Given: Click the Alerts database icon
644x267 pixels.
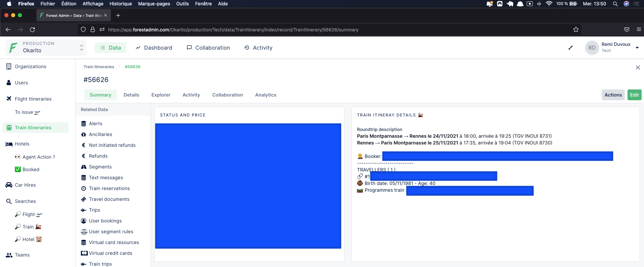Looking at the screenshot, I should pos(84,124).
